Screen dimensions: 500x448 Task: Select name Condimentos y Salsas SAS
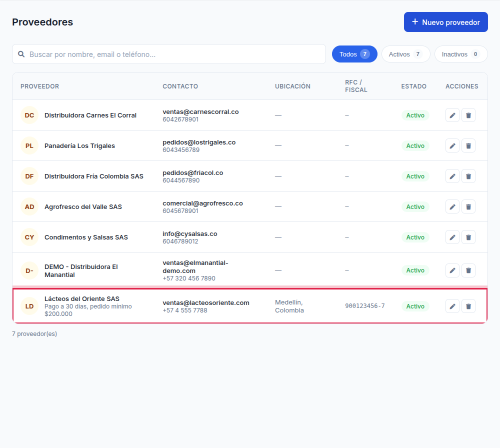[86, 237]
